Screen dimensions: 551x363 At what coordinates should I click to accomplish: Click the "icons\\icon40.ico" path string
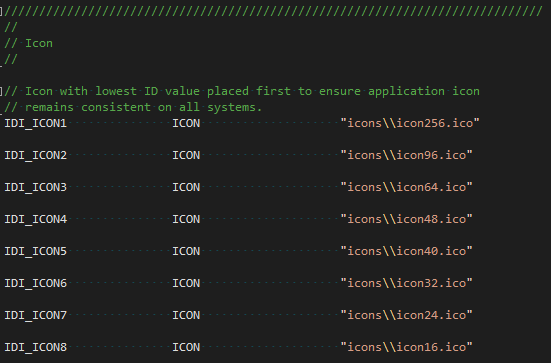click(407, 251)
